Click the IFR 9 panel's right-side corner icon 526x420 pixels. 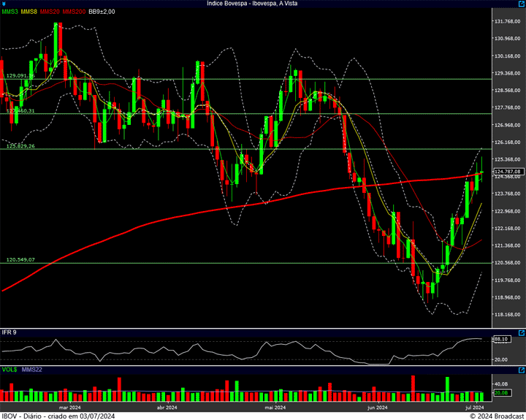click(520, 332)
